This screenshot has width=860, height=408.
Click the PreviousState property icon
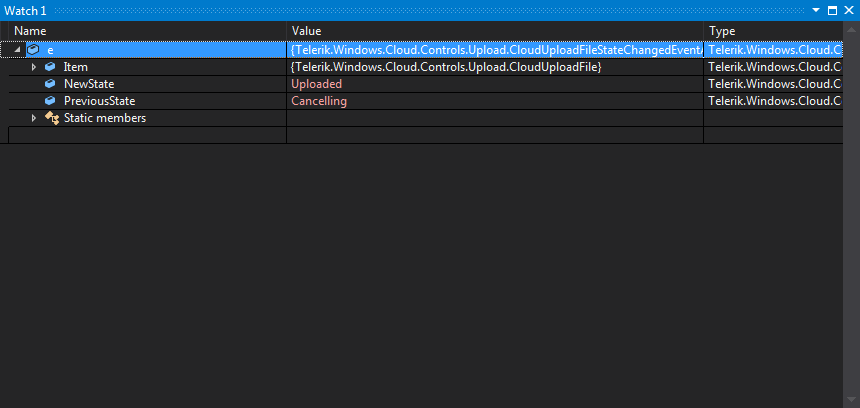pos(50,101)
